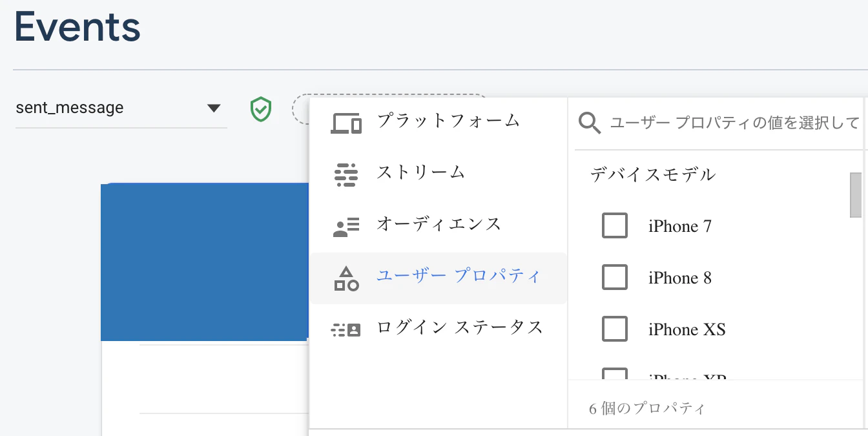The height and width of the screenshot is (436, 868).
Task: Click the プラットフォーム devices icon
Action: tap(346, 122)
